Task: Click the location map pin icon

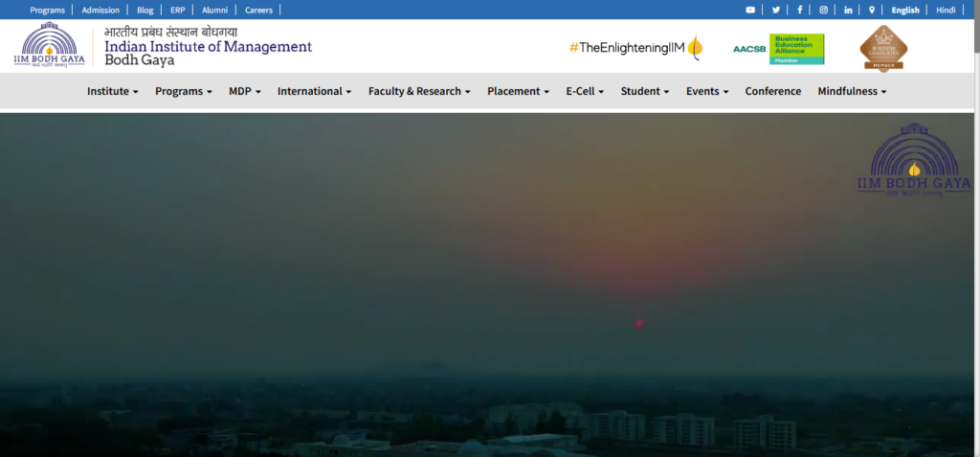Action: coord(871,10)
